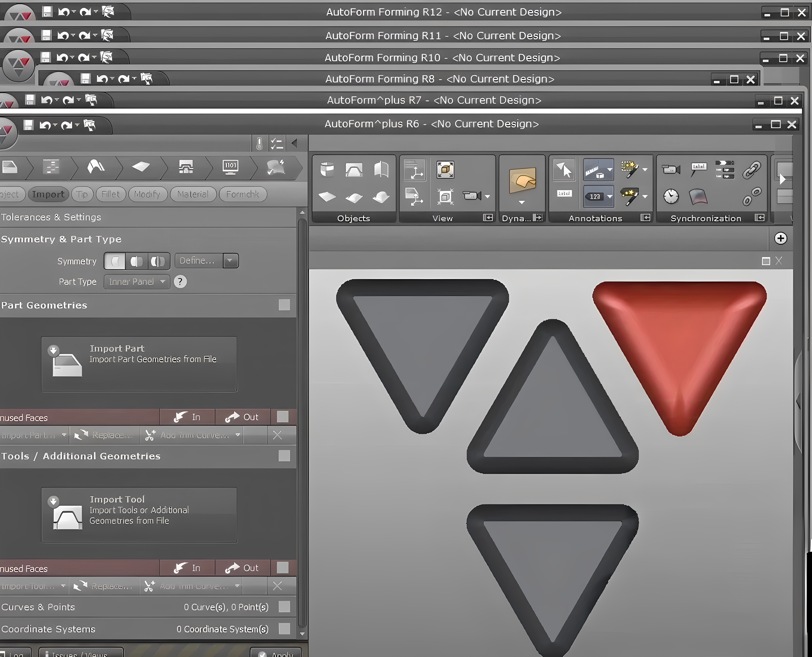The width and height of the screenshot is (812, 657).
Task: Select the double-sided Symmetry option
Action: pyautogui.click(x=158, y=261)
